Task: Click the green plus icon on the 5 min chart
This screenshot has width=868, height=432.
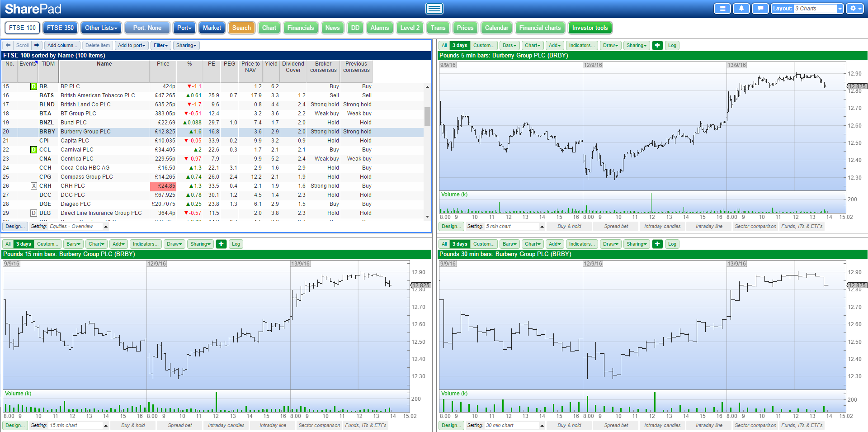Action: coord(658,45)
